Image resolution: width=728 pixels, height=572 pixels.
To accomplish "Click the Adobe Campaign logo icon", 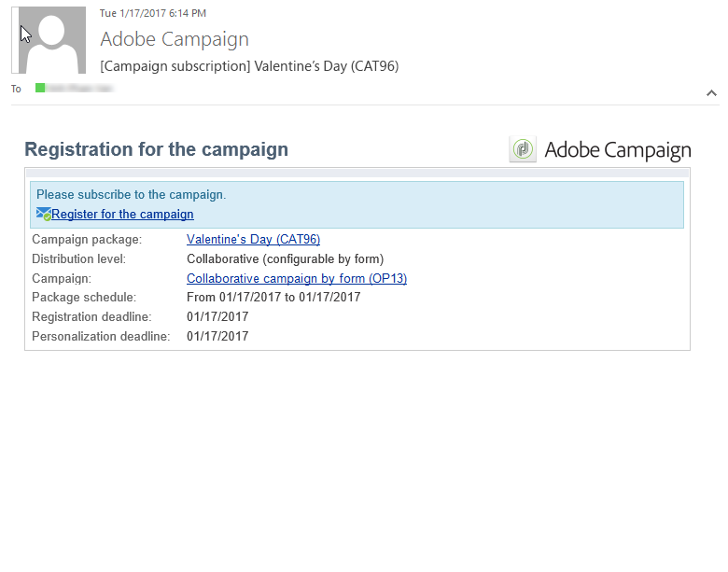I will 523,149.
